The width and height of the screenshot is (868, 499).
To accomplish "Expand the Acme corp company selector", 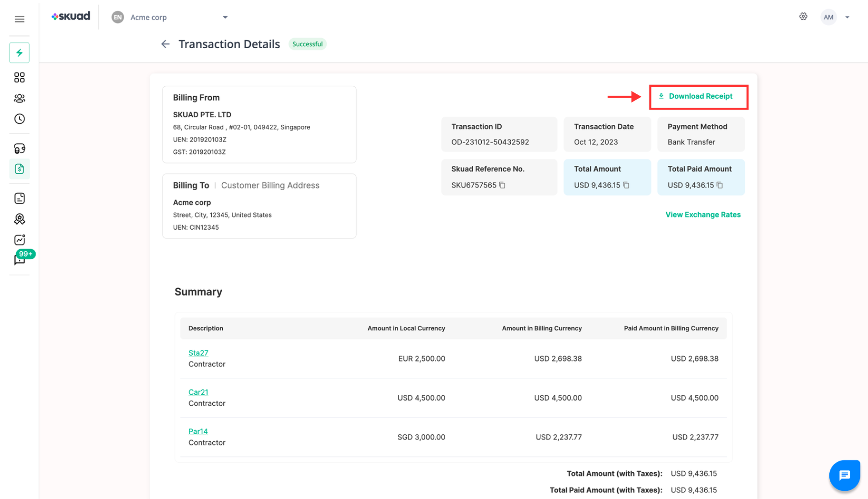I will pos(225,17).
